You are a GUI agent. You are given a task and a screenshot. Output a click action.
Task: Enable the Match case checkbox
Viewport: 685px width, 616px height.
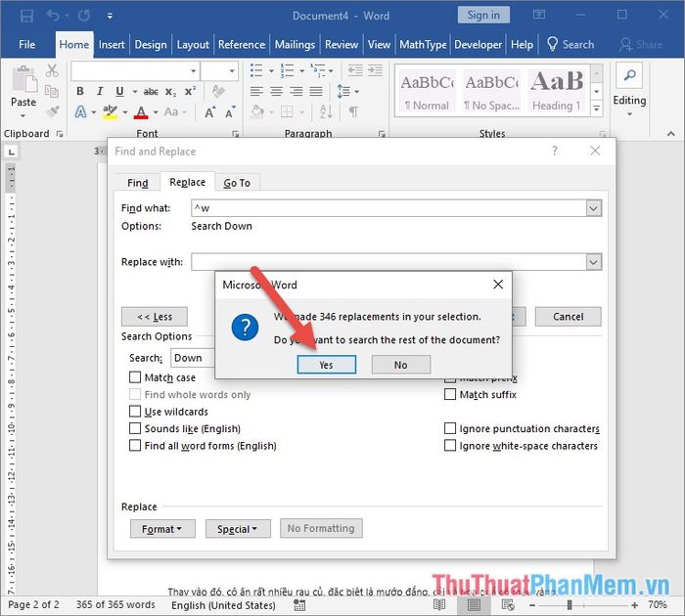(135, 376)
